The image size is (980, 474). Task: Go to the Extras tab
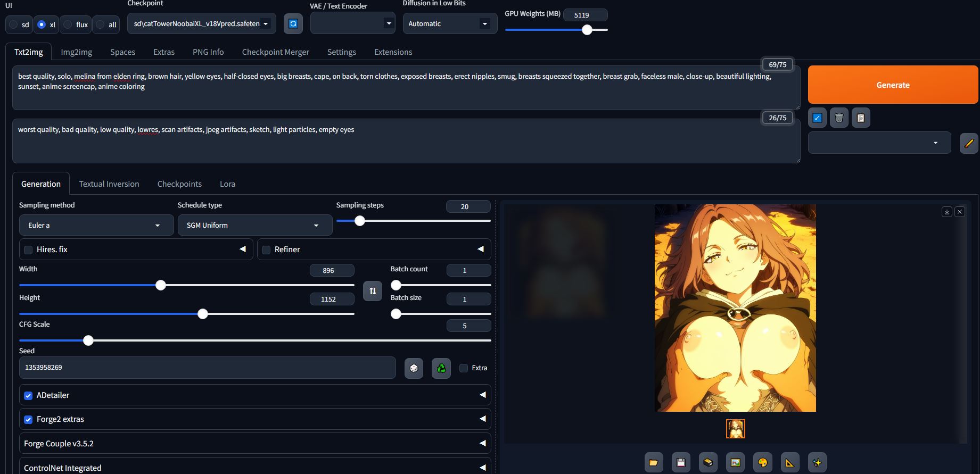164,52
